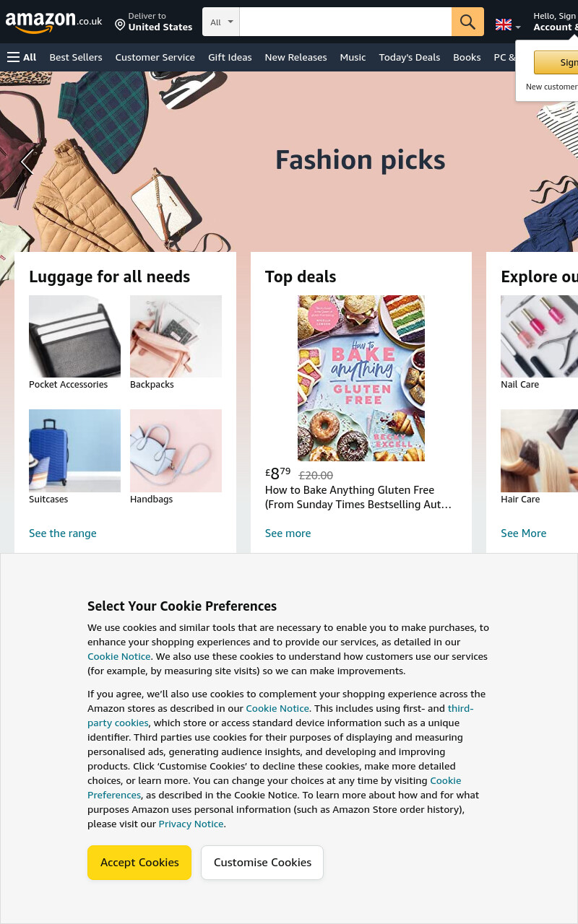Open the hamburger All menu

coord(22,57)
